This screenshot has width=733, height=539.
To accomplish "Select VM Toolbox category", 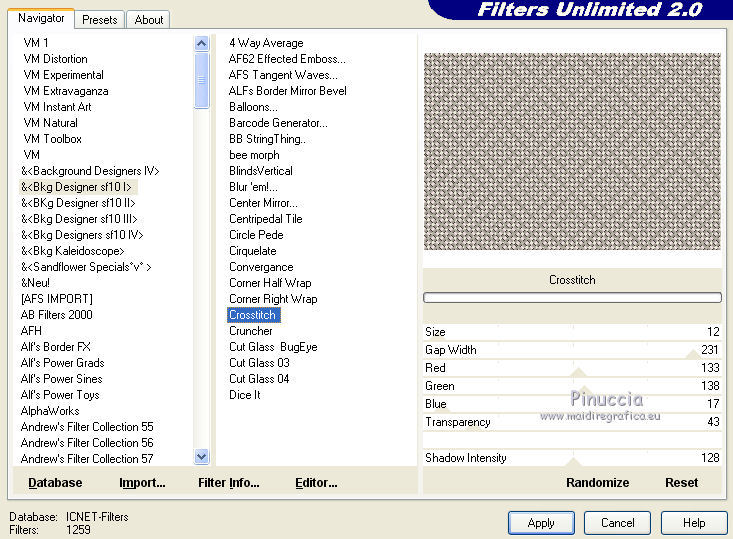I will coord(52,139).
